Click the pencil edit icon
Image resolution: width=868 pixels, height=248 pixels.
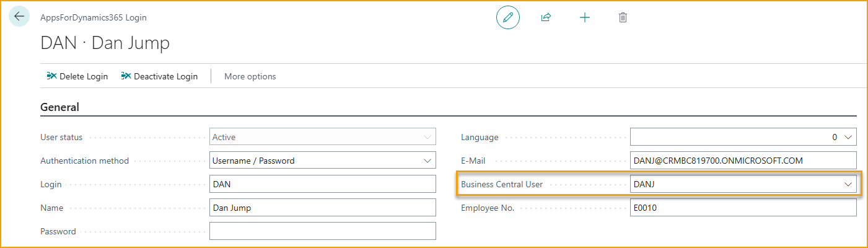click(507, 17)
